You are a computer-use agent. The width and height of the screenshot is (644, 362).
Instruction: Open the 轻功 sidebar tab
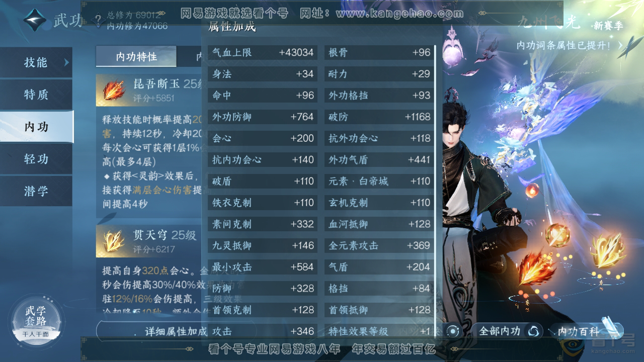[x=36, y=159]
